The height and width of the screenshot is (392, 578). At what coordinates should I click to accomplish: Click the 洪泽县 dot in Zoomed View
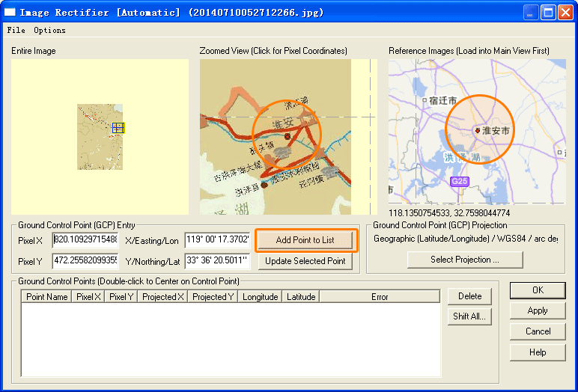[x=264, y=185]
